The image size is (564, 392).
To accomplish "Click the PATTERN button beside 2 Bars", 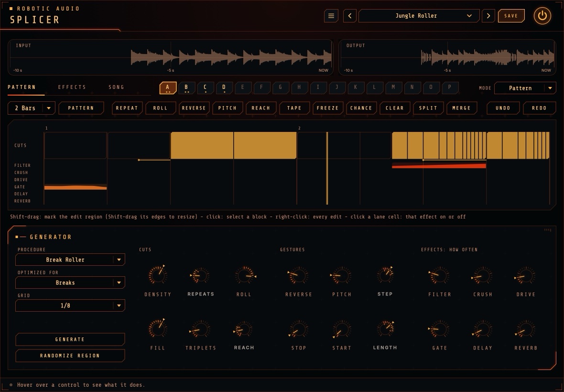I will tap(81, 108).
